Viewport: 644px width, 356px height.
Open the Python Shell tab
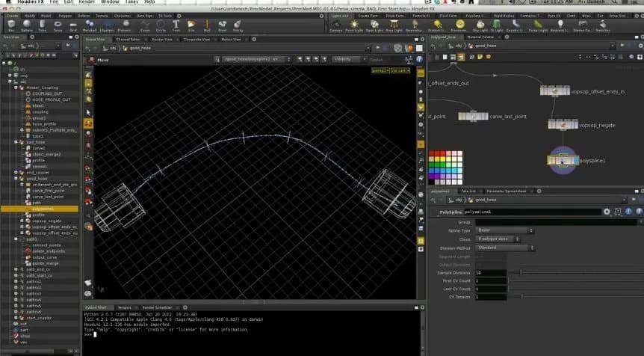[96, 307]
